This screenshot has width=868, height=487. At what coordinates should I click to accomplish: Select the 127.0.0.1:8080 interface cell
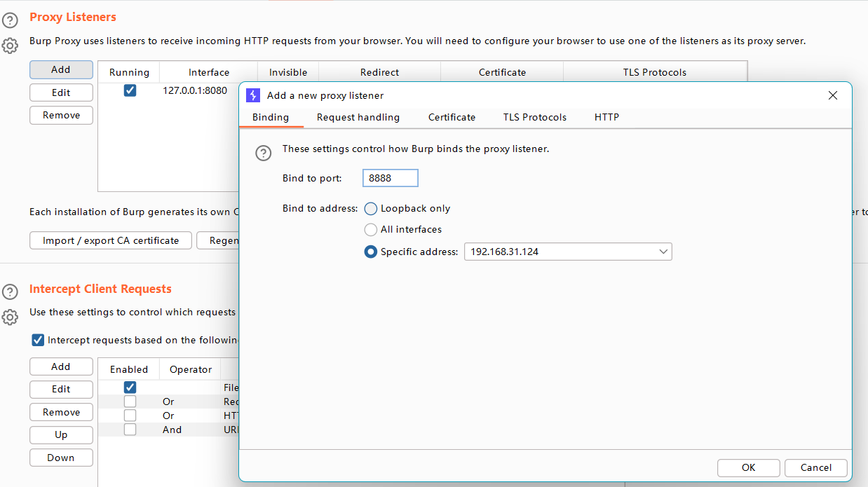click(x=195, y=90)
